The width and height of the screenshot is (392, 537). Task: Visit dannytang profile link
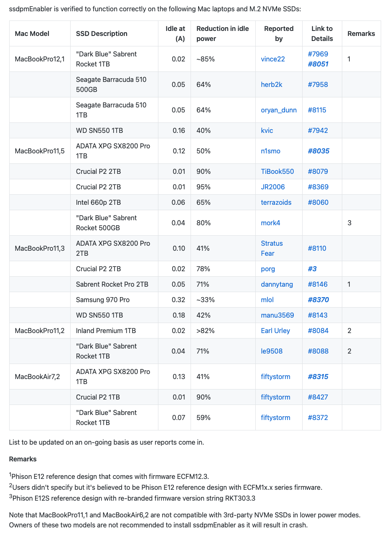pyautogui.click(x=277, y=284)
